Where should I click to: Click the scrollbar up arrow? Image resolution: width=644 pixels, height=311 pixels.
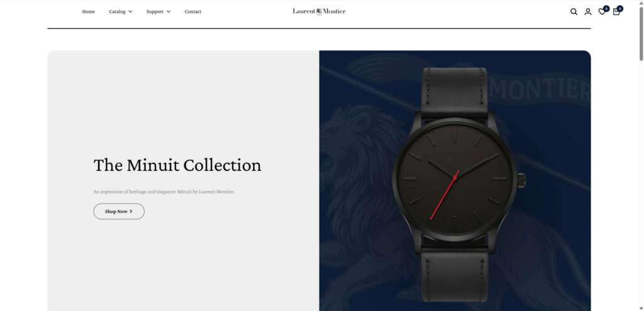[x=641, y=3]
